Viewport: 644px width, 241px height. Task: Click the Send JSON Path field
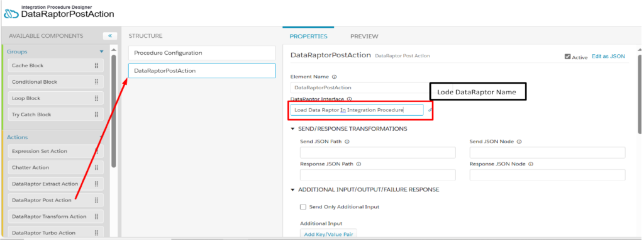(378, 152)
